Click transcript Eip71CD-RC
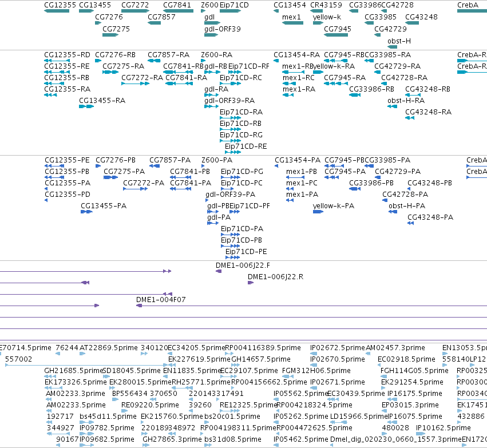 tap(241, 78)
